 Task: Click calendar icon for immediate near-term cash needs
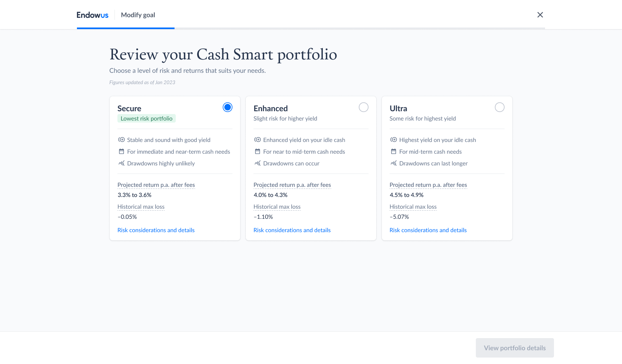121,152
